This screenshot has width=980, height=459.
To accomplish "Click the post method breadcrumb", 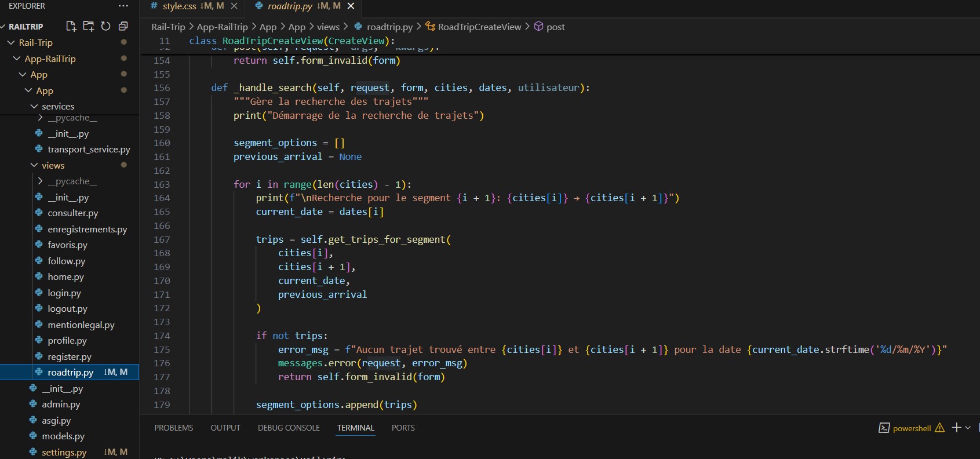I will (555, 27).
